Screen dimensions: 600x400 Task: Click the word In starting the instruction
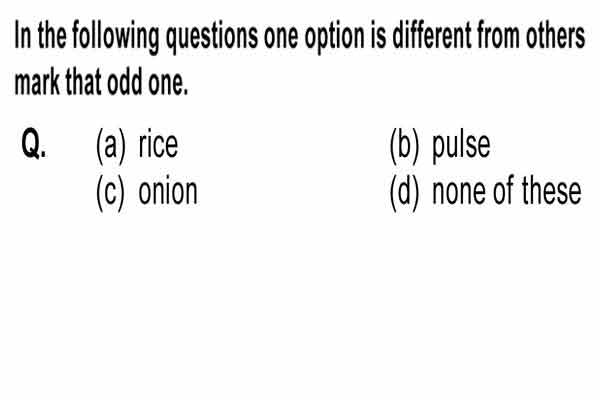coord(23,35)
